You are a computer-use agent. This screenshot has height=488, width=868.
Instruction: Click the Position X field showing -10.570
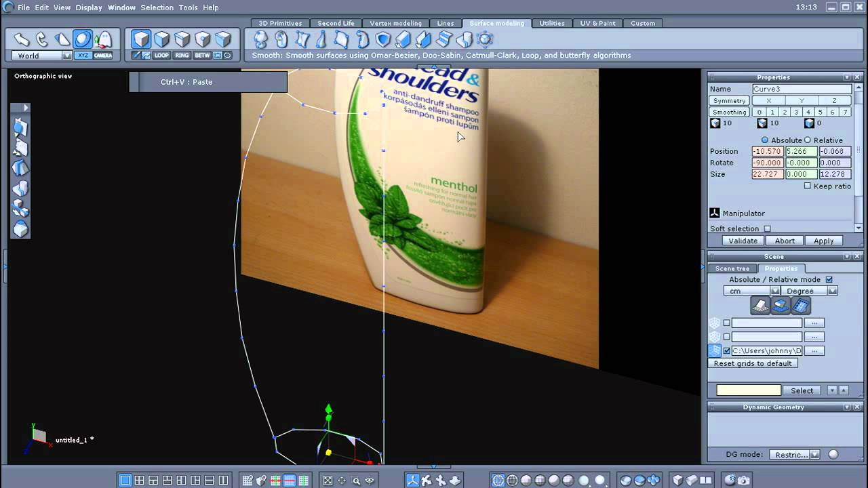768,151
